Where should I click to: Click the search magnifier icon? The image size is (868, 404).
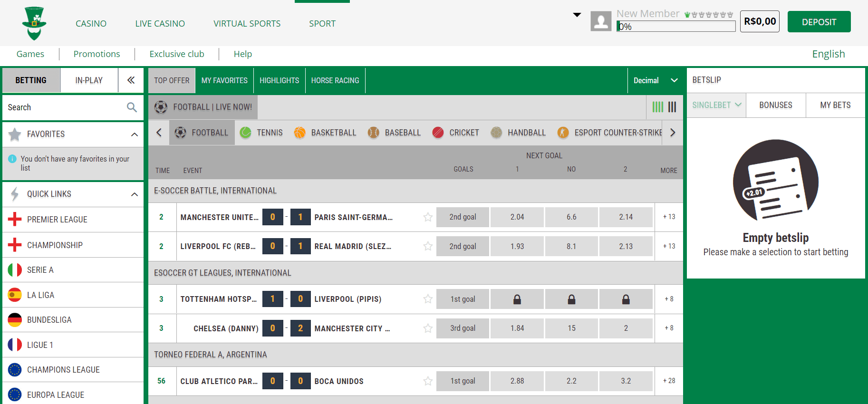[132, 107]
